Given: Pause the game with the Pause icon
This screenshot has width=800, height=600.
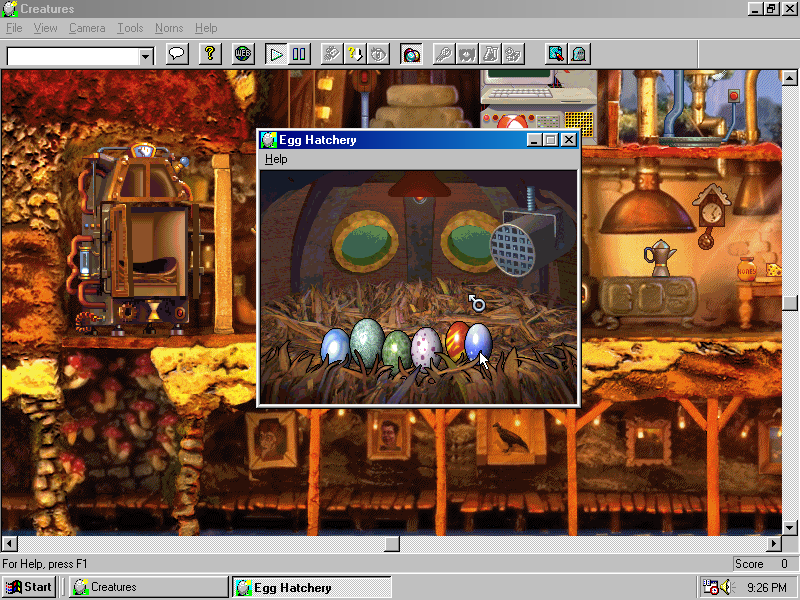Looking at the screenshot, I should pos(299,54).
